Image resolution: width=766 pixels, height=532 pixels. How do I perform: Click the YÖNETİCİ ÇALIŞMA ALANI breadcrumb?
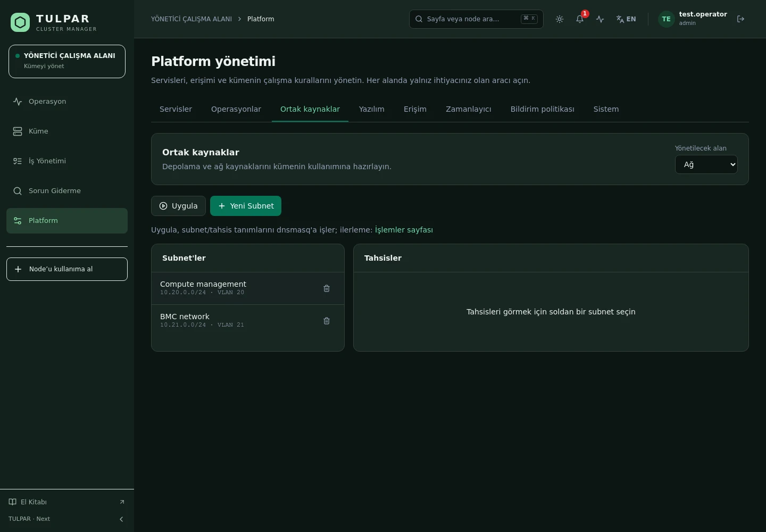(191, 19)
